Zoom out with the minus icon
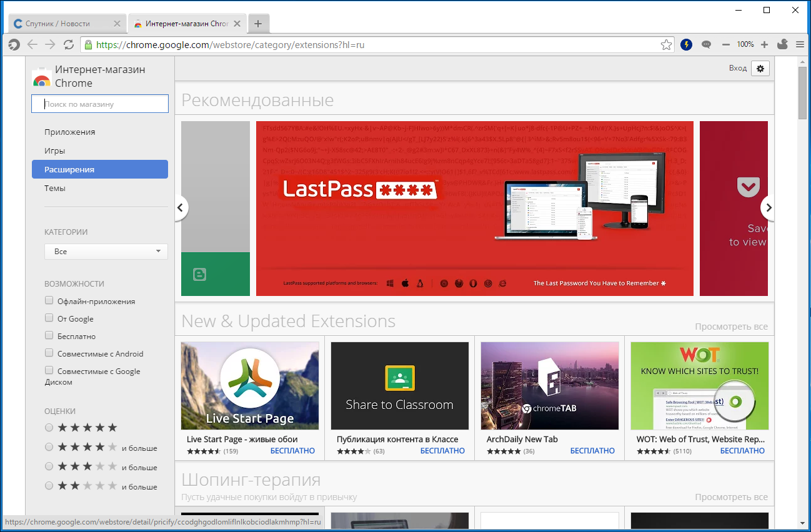 click(725, 44)
